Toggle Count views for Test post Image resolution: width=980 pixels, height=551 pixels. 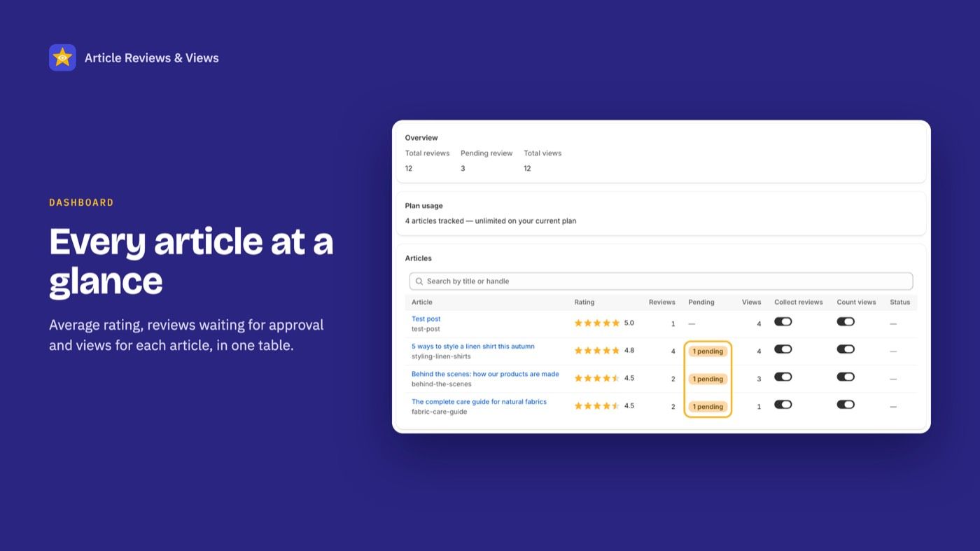point(846,321)
